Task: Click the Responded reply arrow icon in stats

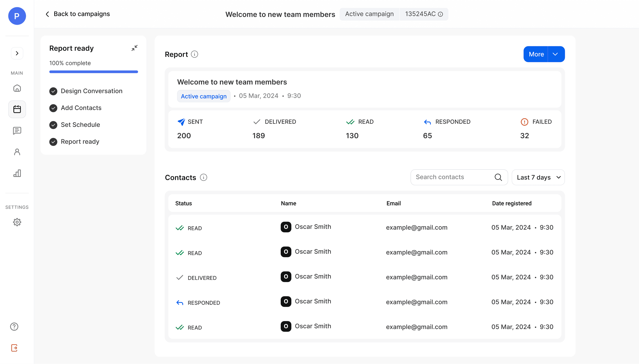Action: 428,122
